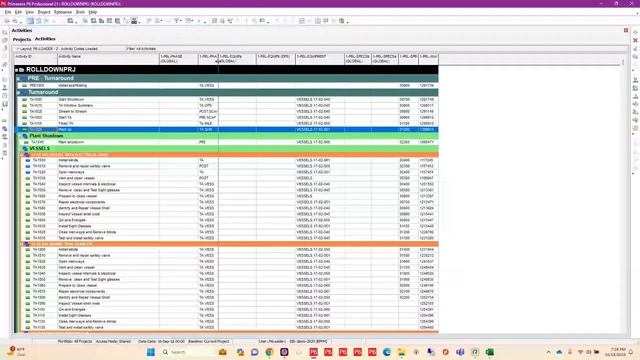Open the Layout options bar dropdown

pos(18,49)
